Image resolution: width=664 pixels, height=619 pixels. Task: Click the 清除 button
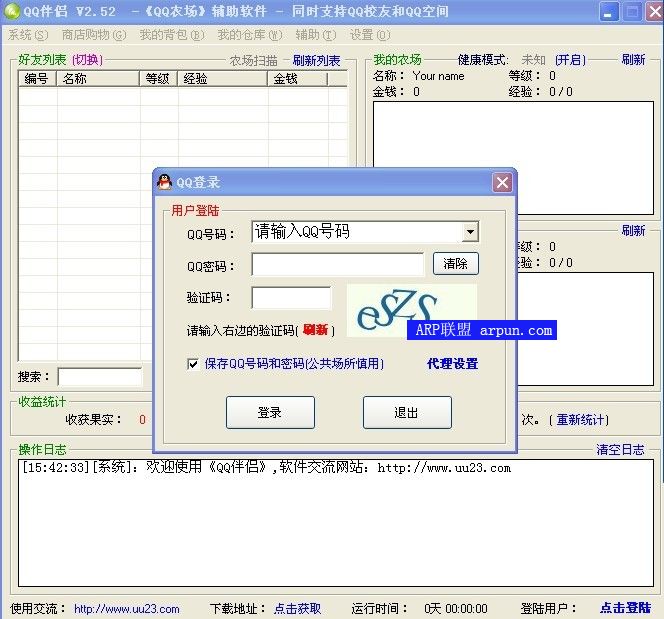(x=456, y=264)
